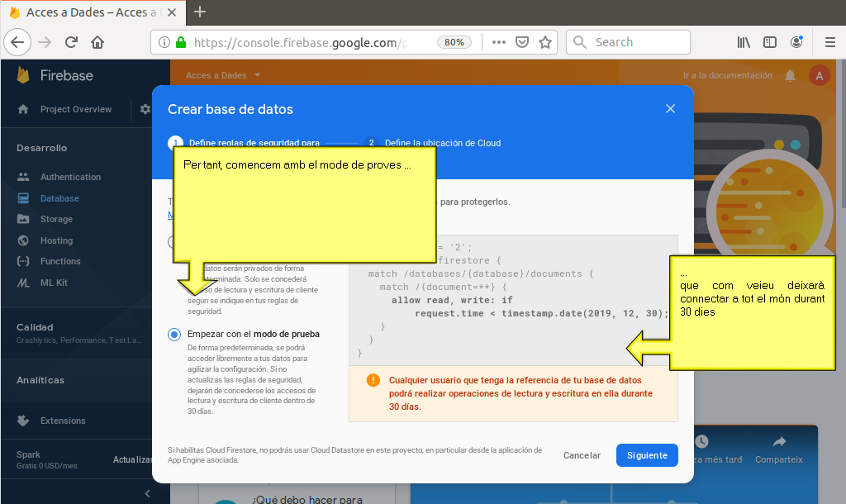Click the green padlock security icon
Viewport: 846px width, 504px height.
tap(181, 42)
